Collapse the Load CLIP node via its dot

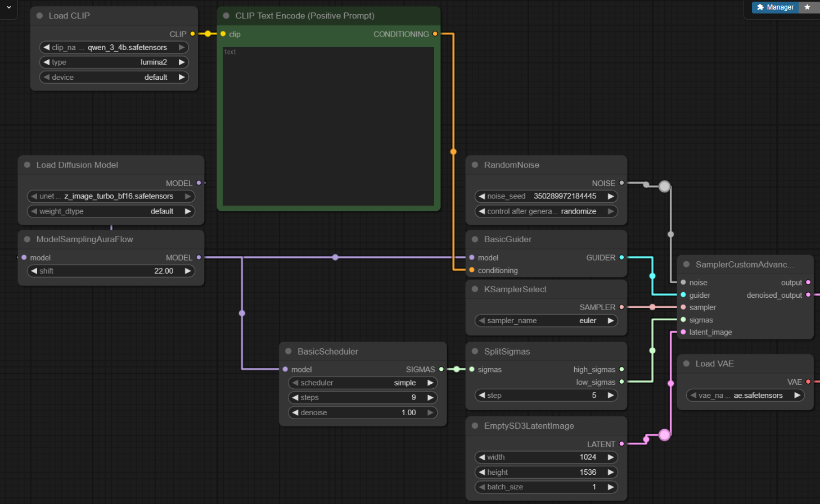coord(39,16)
